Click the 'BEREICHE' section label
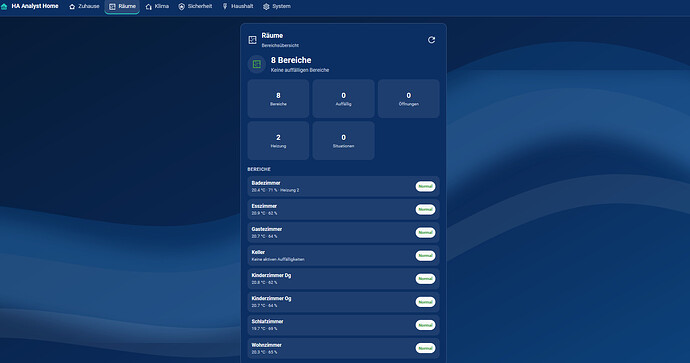Image resolution: width=690 pixels, height=363 pixels. coord(259,169)
